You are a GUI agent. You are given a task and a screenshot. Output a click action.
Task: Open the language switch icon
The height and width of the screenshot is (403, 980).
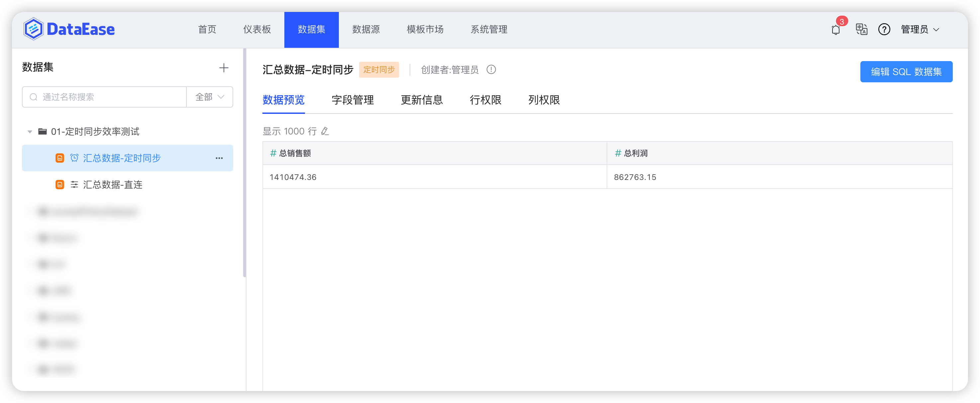(861, 29)
